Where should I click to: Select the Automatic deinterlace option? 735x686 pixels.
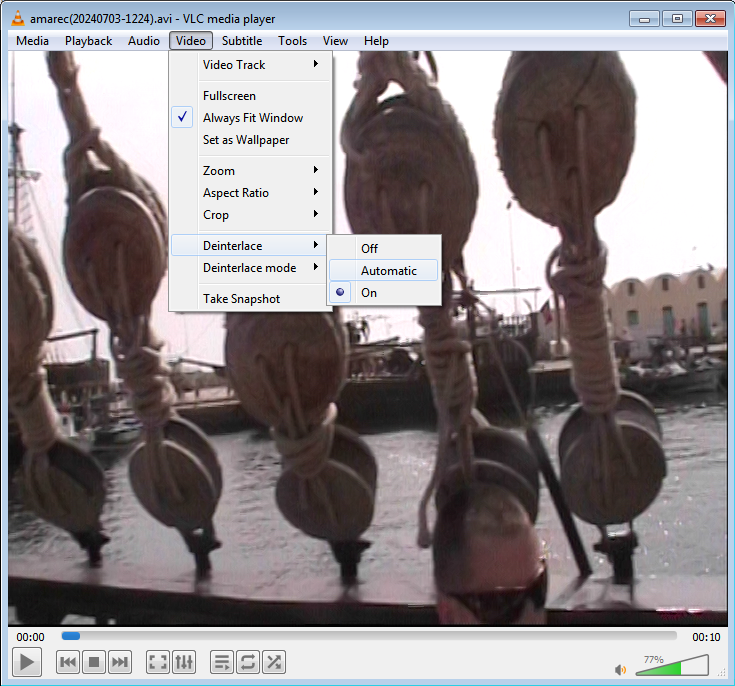(388, 270)
